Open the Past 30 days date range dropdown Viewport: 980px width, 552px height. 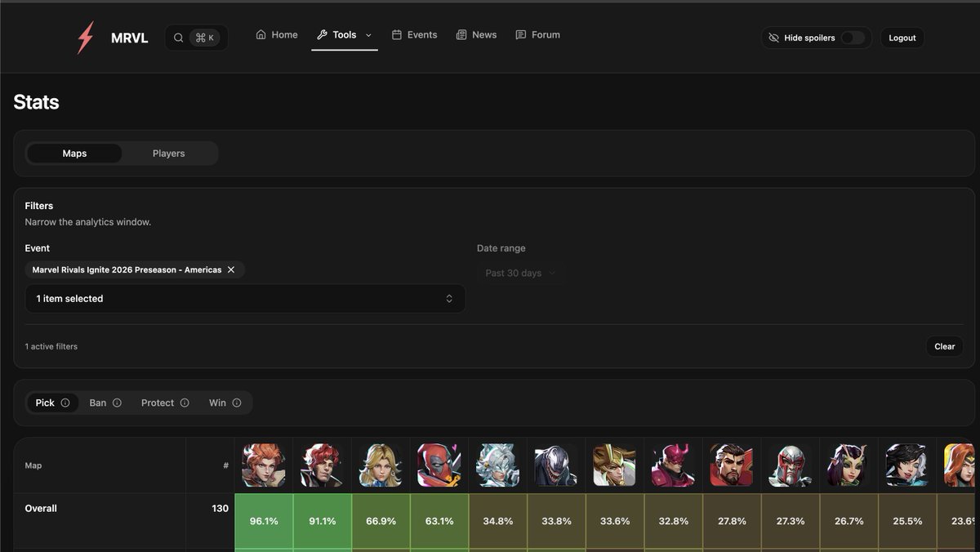(521, 273)
